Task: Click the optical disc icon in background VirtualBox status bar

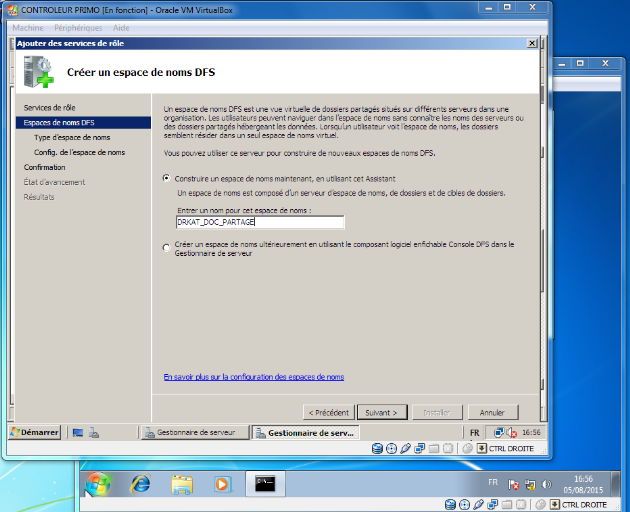Action: 464,505
